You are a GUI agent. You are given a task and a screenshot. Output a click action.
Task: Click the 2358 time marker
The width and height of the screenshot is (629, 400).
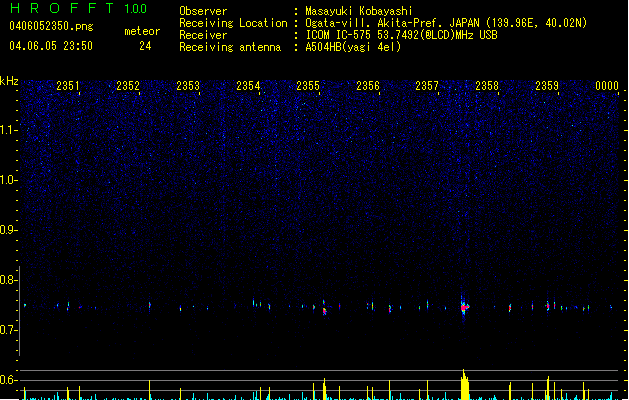tap(487, 86)
